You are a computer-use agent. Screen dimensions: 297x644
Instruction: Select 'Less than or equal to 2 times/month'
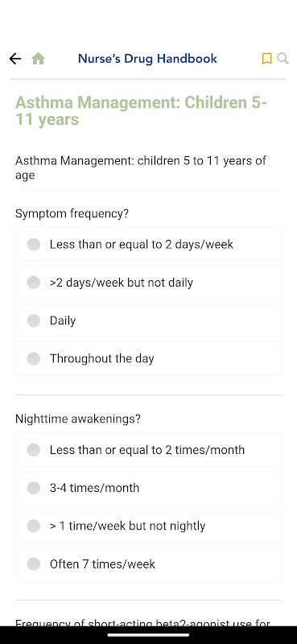pos(149,450)
